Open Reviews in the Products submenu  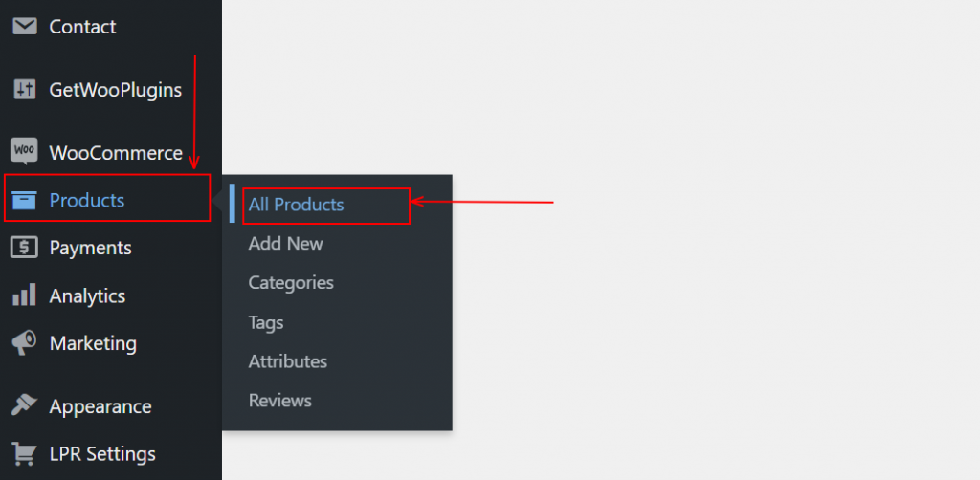280,400
